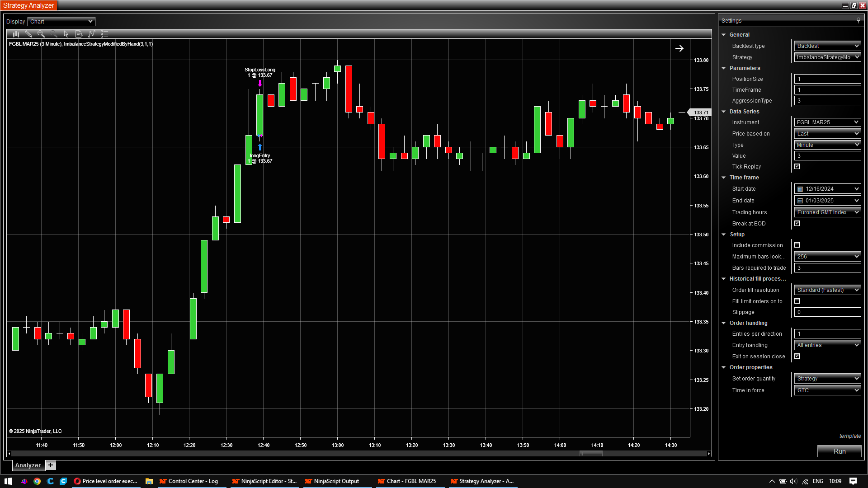Click the template link
The height and width of the screenshot is (488, 868).
tap(850, 436)
